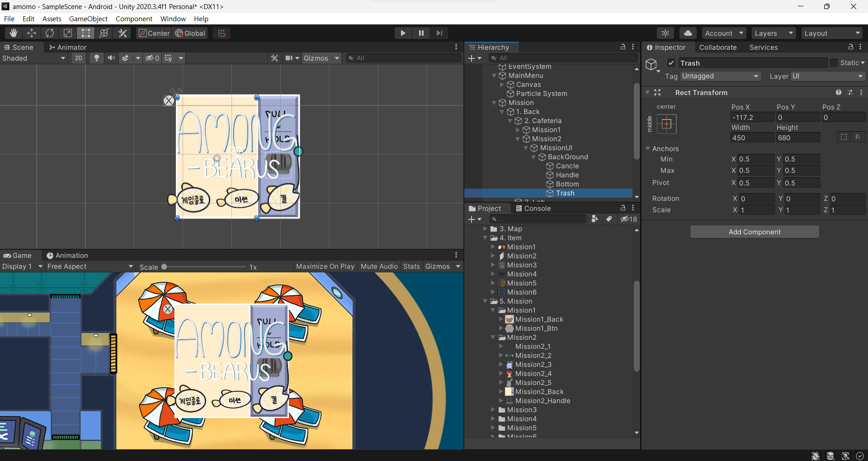Select the Rect tool
This screenshot has width=868, height=461.
(86, 33)
